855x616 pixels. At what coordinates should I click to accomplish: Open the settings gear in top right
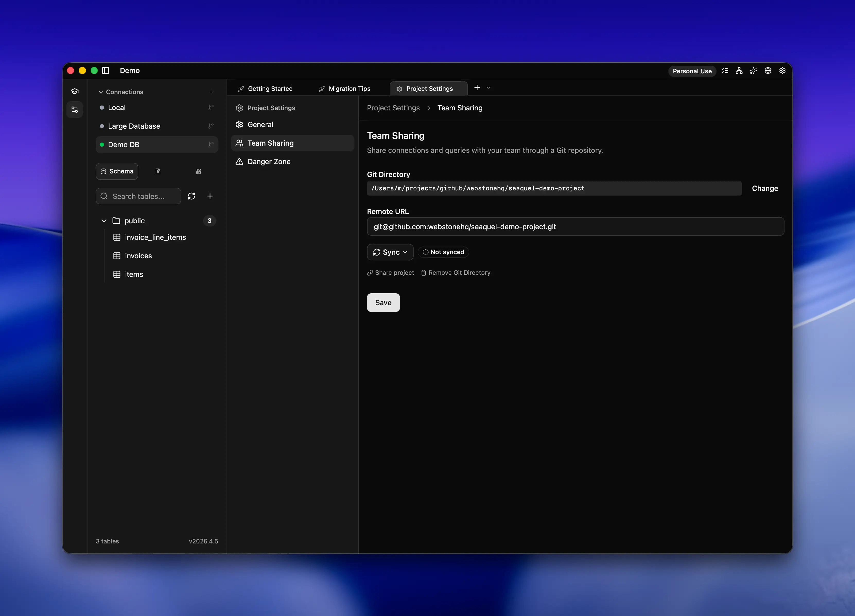point(782,71)
